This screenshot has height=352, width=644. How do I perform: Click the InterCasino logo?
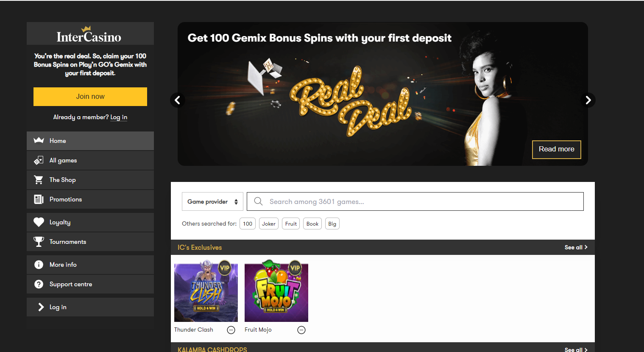pos(89,35)
